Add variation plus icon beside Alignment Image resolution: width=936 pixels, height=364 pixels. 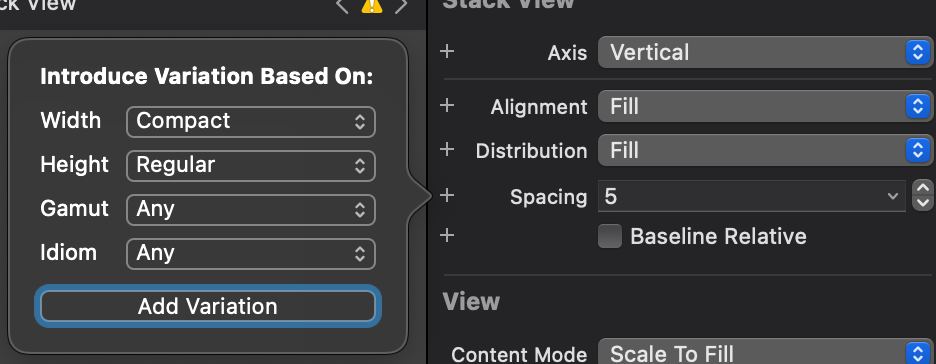tap(447, 106)
